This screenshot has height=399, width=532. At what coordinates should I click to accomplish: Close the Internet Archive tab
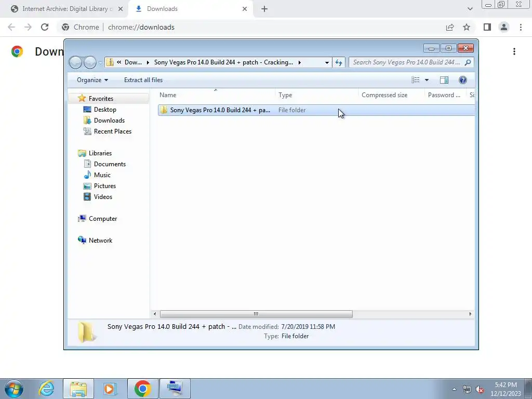pyautogui.click(x=121, y=9)
